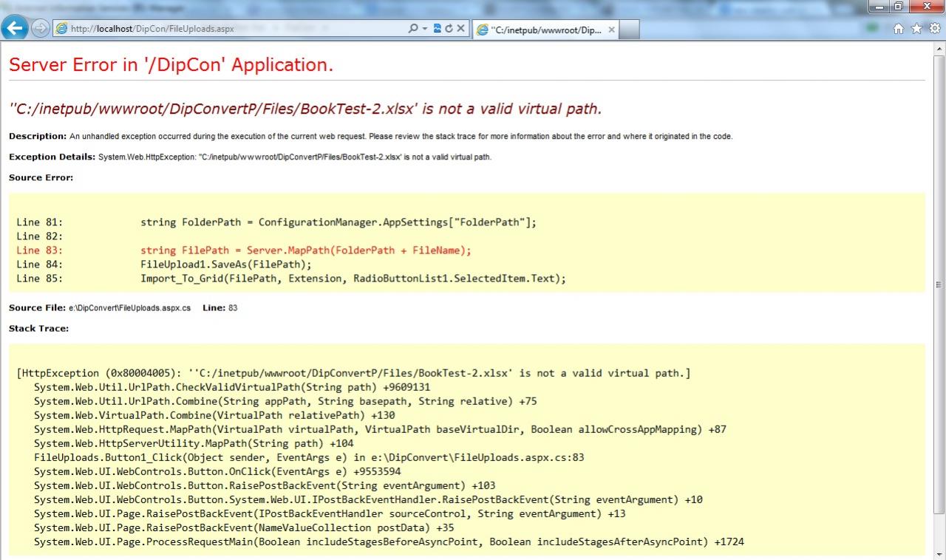Viewport: 946px width, 560px height.
Task: Click the search magnifier icon in address bar
Action: [413, 29]
